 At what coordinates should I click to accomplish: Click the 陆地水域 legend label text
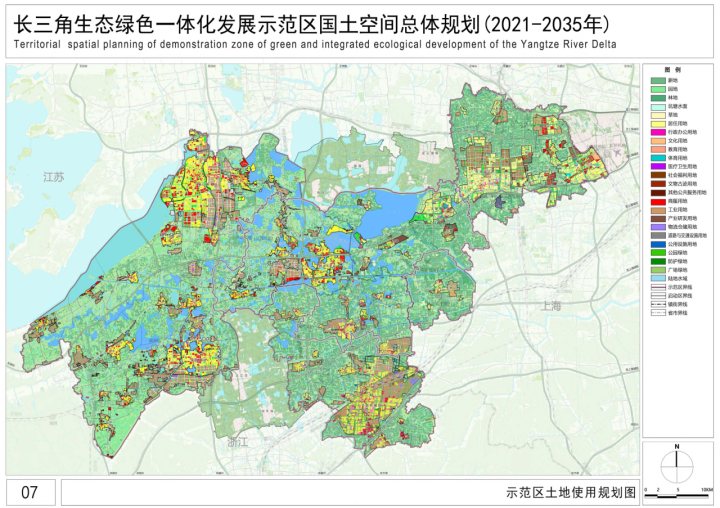(x=678, y=278)
